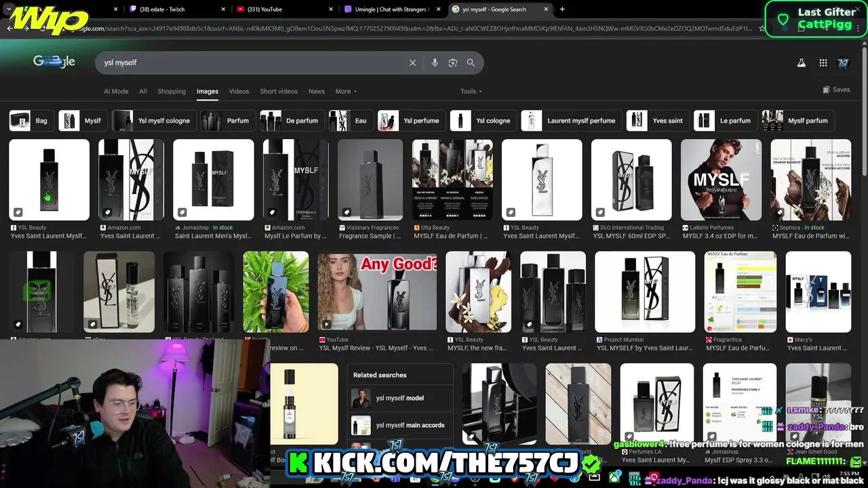Filter images by Myslf parfum chip
Screen dimensions: 868x488
tap(797, 121)
